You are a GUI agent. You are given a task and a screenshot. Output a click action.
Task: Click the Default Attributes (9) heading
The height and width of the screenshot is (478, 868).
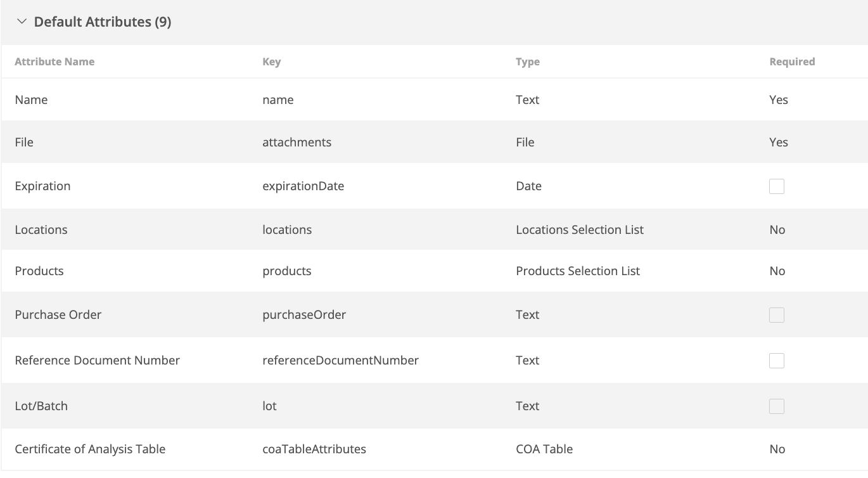[x=102, y=22]
